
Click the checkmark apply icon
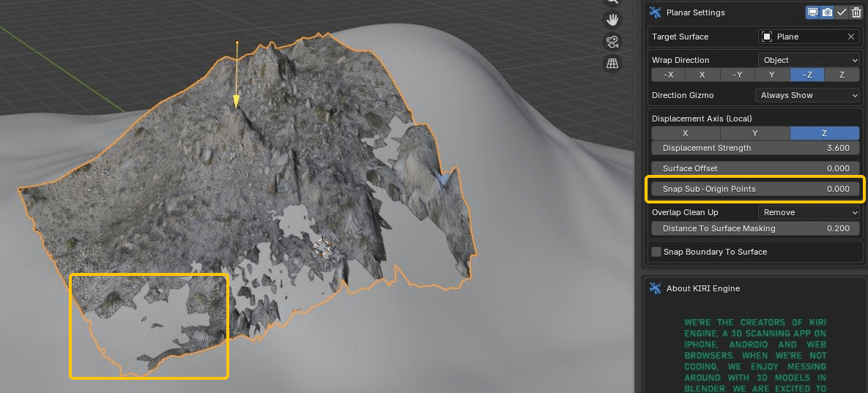tap(842, 12)
